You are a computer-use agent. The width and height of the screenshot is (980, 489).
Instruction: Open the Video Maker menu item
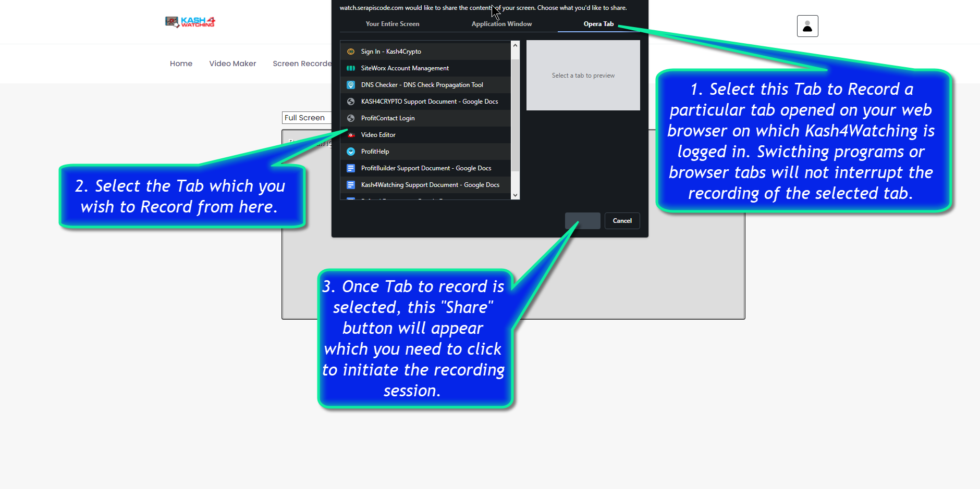point(232,64)
